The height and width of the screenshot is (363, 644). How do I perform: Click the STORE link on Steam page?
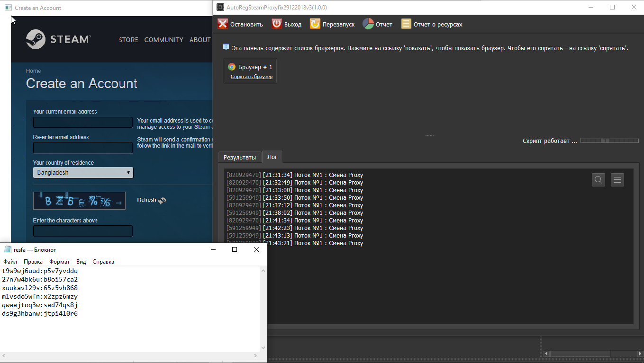[x=128, y=40]
